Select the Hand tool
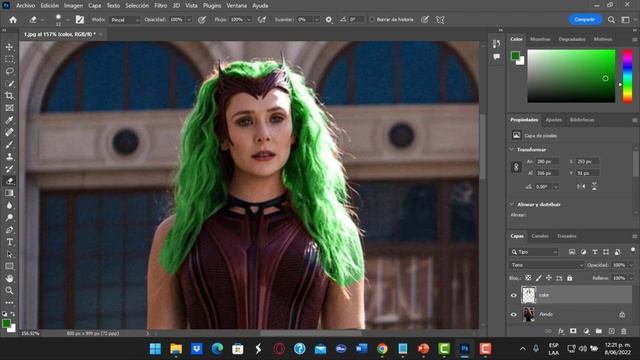The width and height of the screenshot is (640, 360). tap(9, 278)
